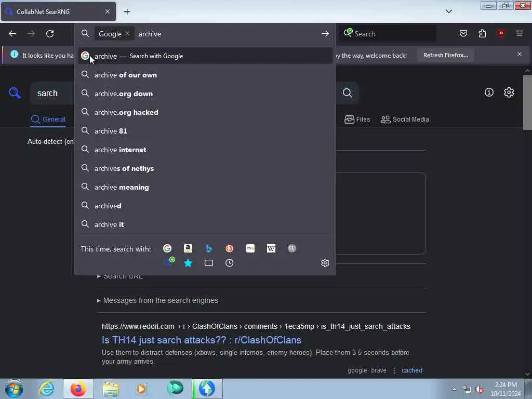The image size is (532, 399).
Task: Search this time with Bing icon
Action: (x=209, y=249)
